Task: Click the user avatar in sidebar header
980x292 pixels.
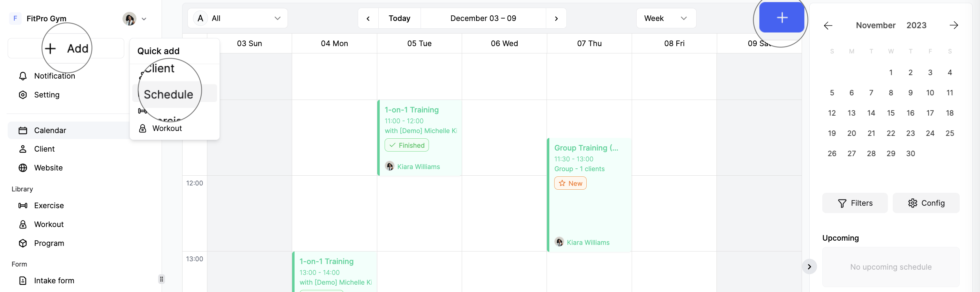Action: (129, 18)
